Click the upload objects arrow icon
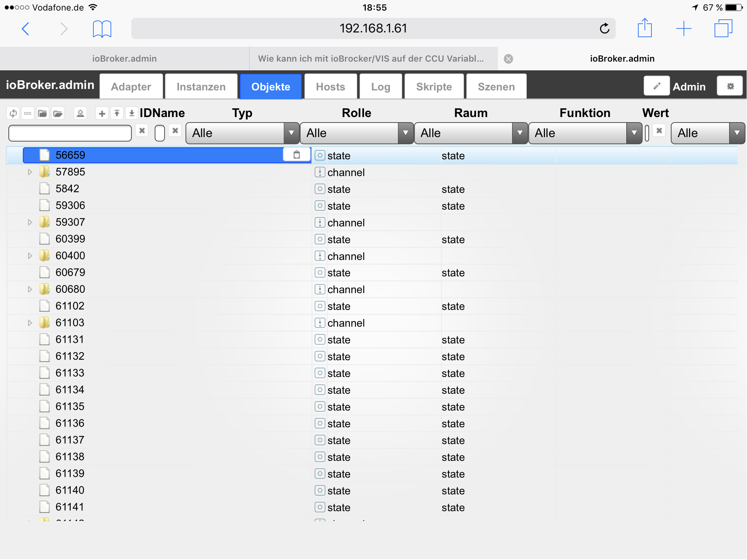The height and width of the screenshot is (560, 747). coord(117,113)
